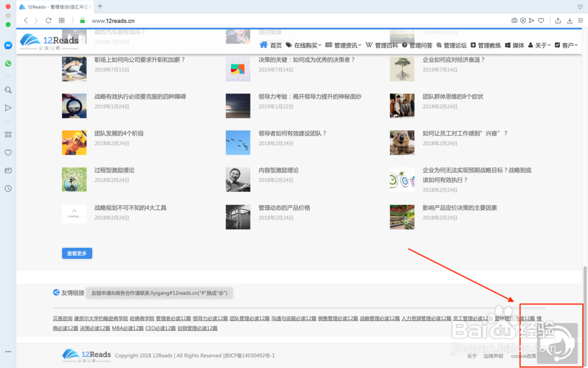Open footer link MBA必读12篇

click(x=128, y=328)
